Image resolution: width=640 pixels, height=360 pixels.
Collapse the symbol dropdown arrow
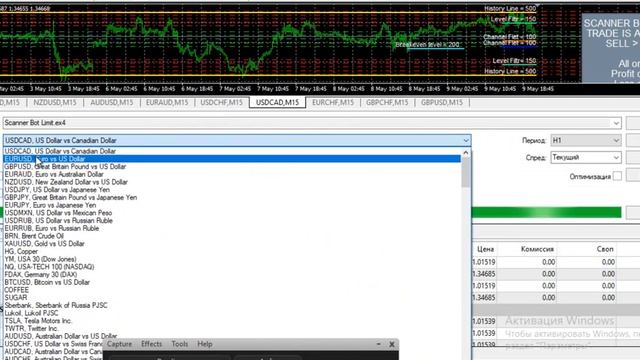466,140
